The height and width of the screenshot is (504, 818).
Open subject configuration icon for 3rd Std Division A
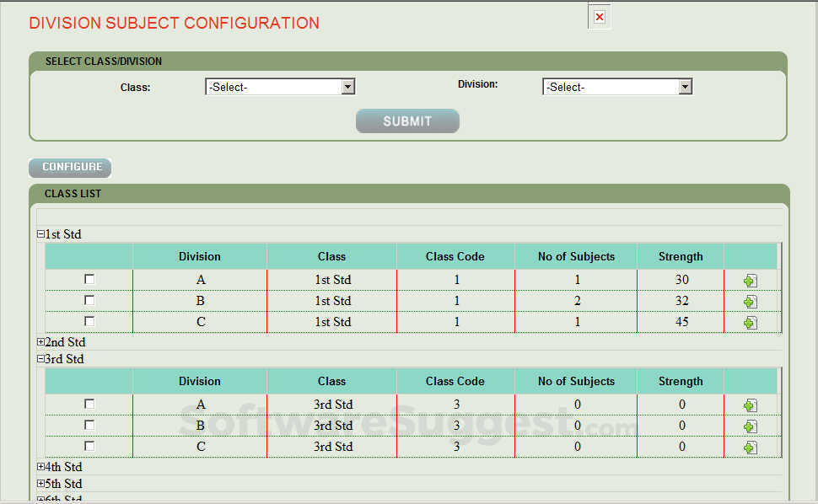[751, 405]
